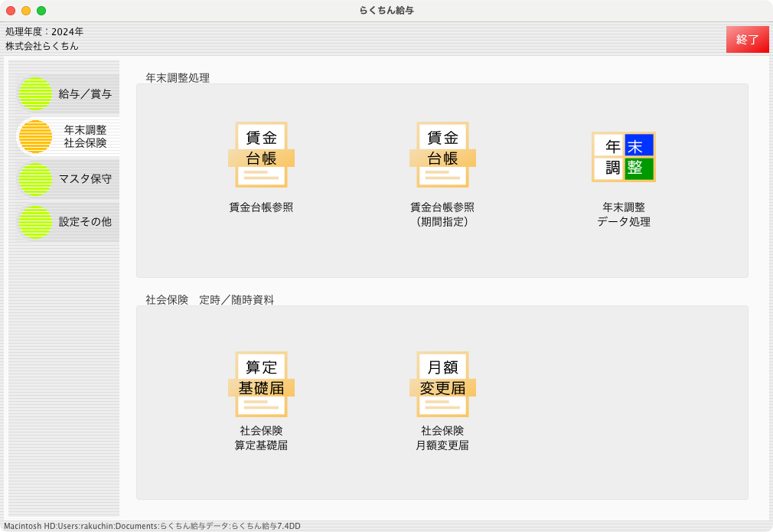Click the data file path in status bar

click(x=152, y=526)
